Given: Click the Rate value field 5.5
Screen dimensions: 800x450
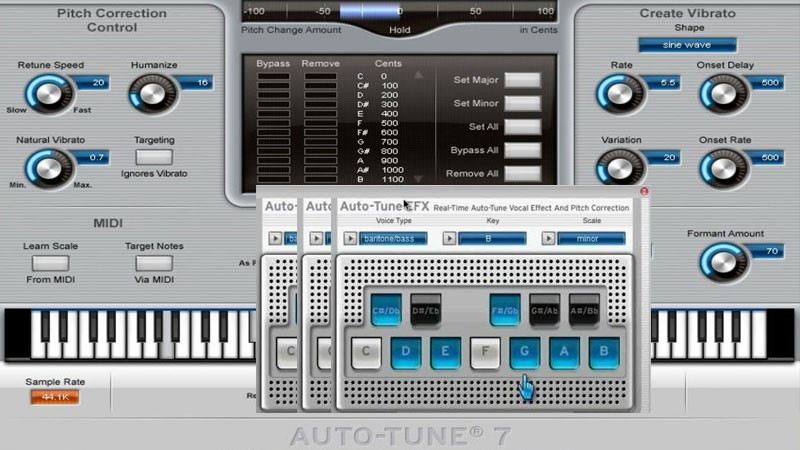Looking at the screenshot, I should tap(663, 83).
